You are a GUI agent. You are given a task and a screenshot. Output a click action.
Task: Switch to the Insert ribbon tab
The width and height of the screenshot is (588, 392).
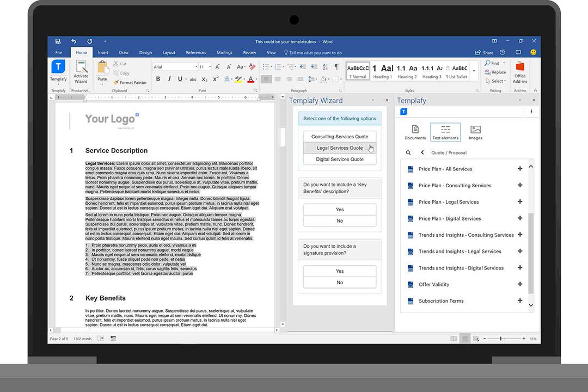click(x=103, y=53)
